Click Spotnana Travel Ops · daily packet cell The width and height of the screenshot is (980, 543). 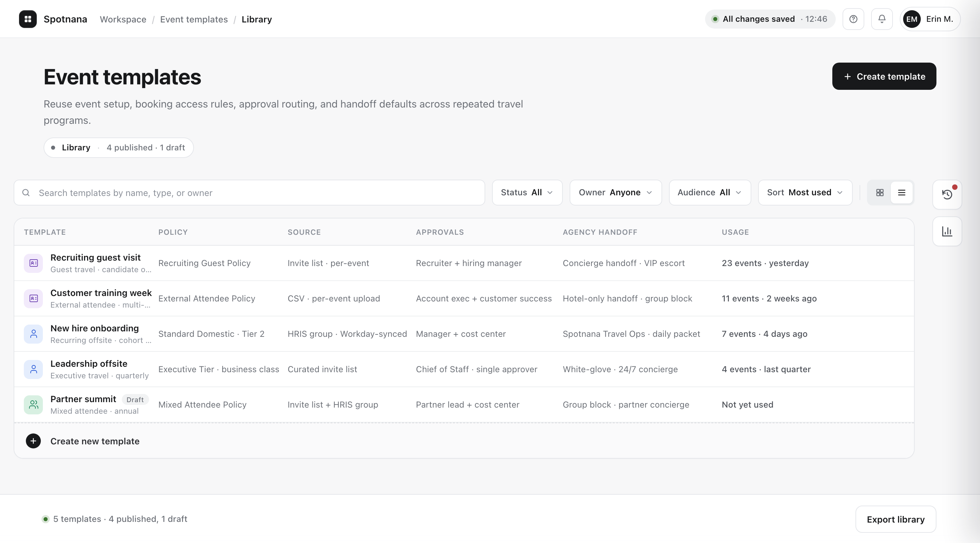pos(631,334)
